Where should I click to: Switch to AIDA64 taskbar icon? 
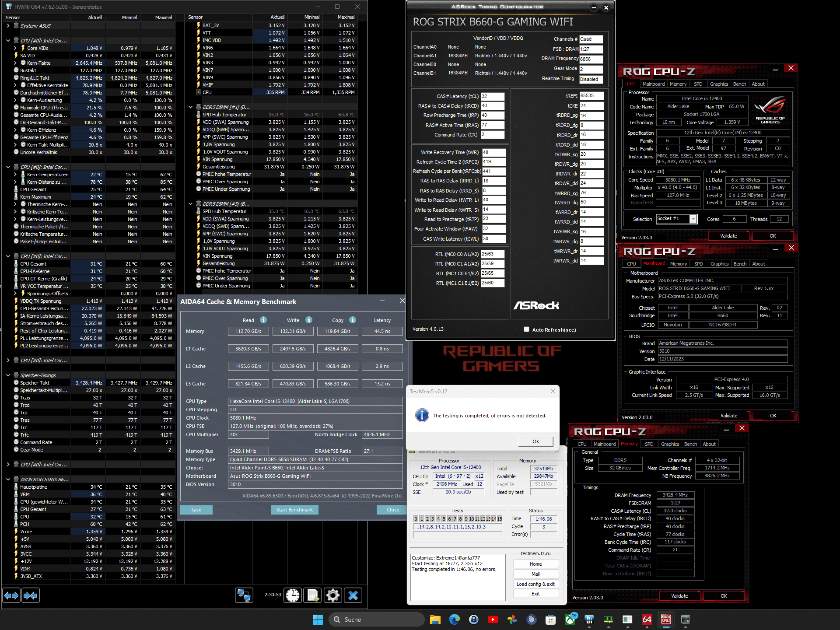pos(647,619)
